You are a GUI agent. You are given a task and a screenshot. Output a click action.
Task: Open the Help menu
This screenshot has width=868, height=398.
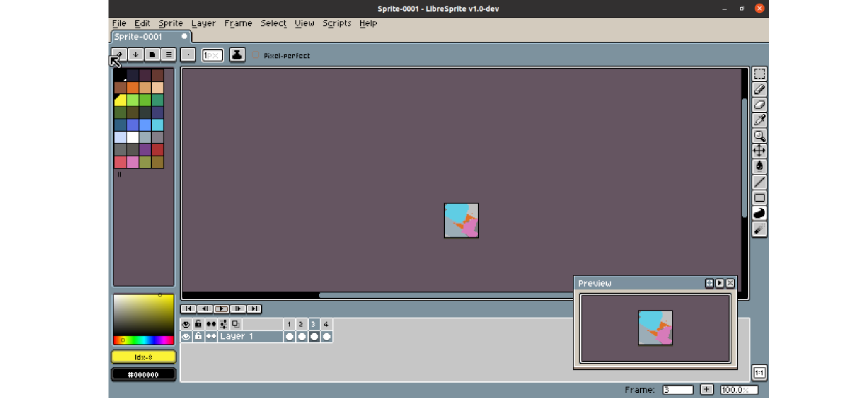368,23
